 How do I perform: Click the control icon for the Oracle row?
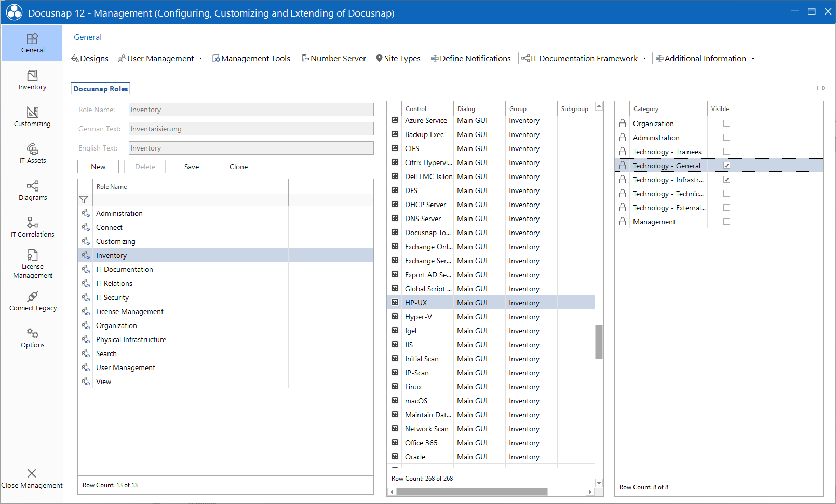395,457
